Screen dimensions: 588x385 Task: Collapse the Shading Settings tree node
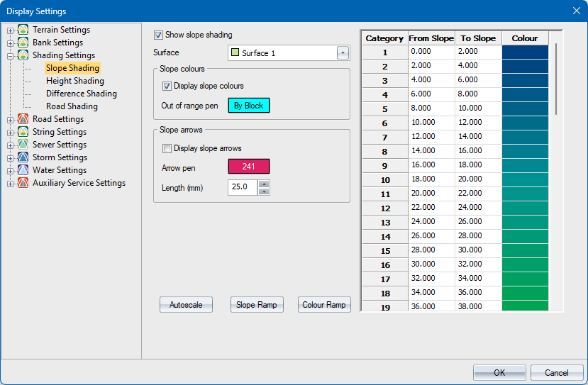tap(11, 55)
